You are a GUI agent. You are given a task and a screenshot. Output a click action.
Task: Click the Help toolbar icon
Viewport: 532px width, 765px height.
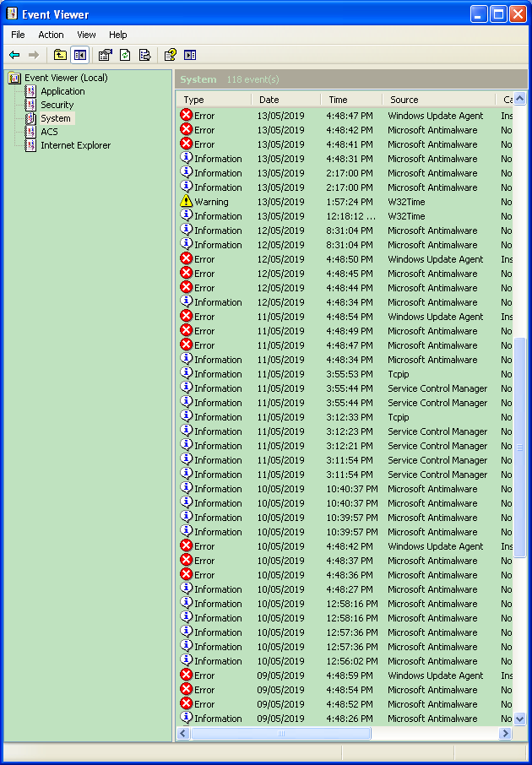pos(170,55)
